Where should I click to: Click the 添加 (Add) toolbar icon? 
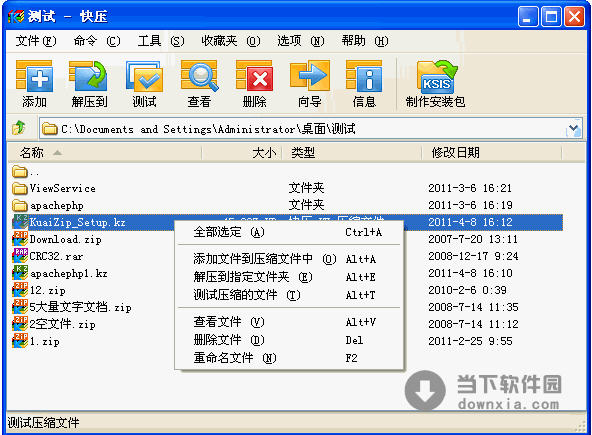click(34, 76)
